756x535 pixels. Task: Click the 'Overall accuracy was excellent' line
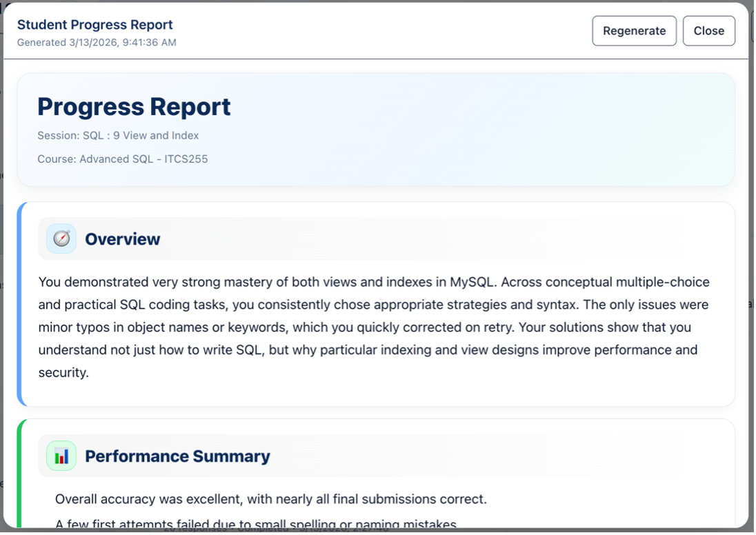[270, 499]
